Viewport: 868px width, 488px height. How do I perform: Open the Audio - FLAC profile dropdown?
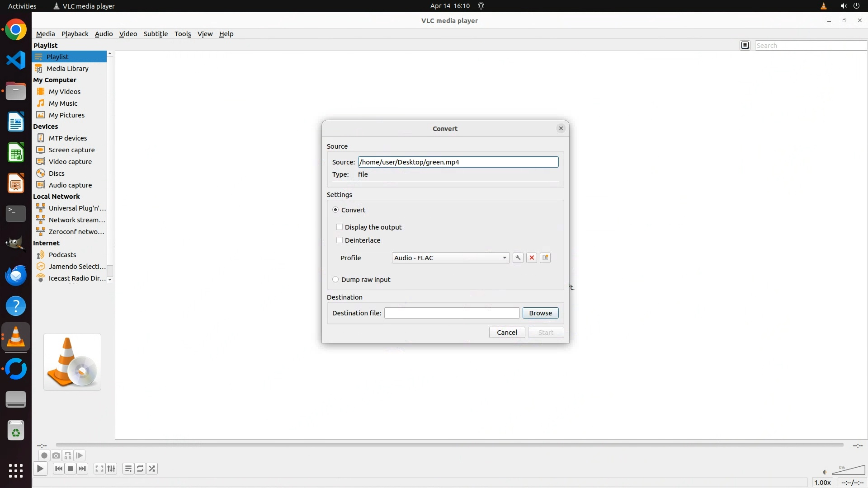pos(450,258)
